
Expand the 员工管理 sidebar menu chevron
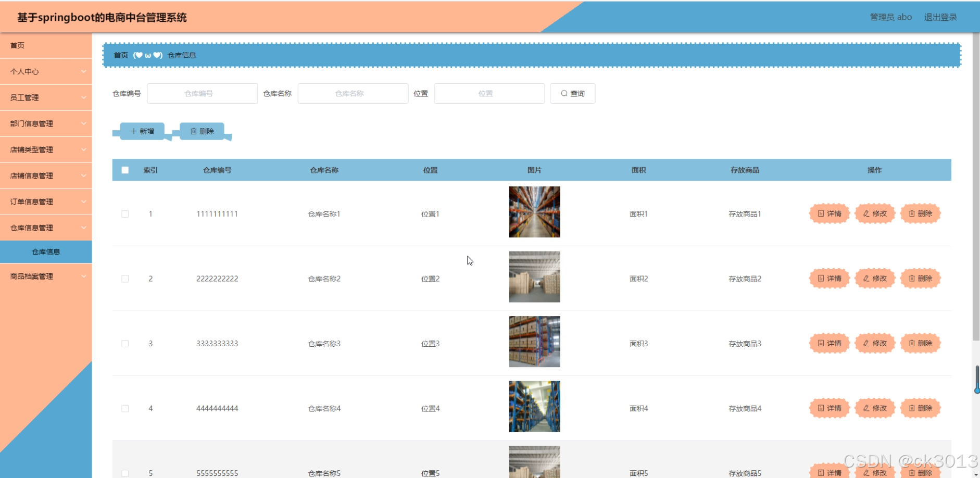coord(83,97)
